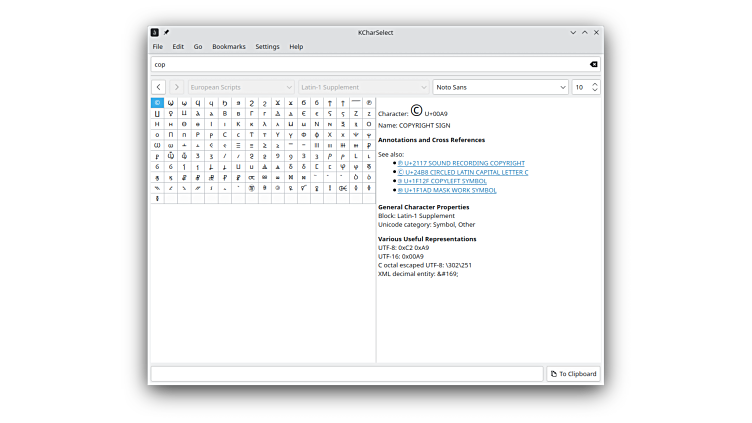Follow the U+2117 SOUND RECORDING COPYRIGHT link

pyautogui.click(x=461, y=163)
